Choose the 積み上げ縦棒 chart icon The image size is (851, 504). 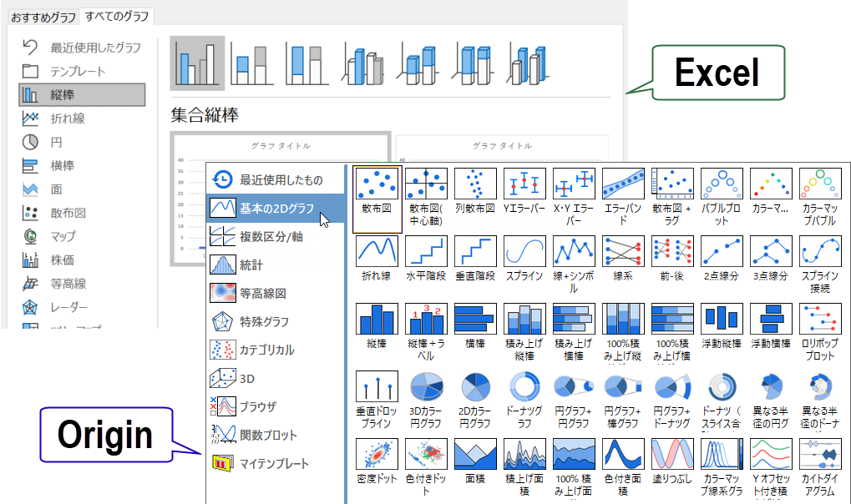(x=524, y=319)
